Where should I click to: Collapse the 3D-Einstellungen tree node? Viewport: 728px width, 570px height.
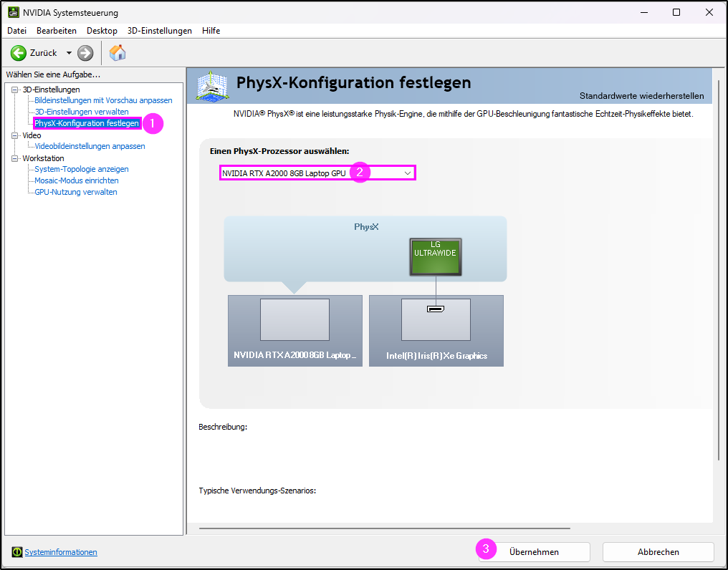tap(15, 90)
